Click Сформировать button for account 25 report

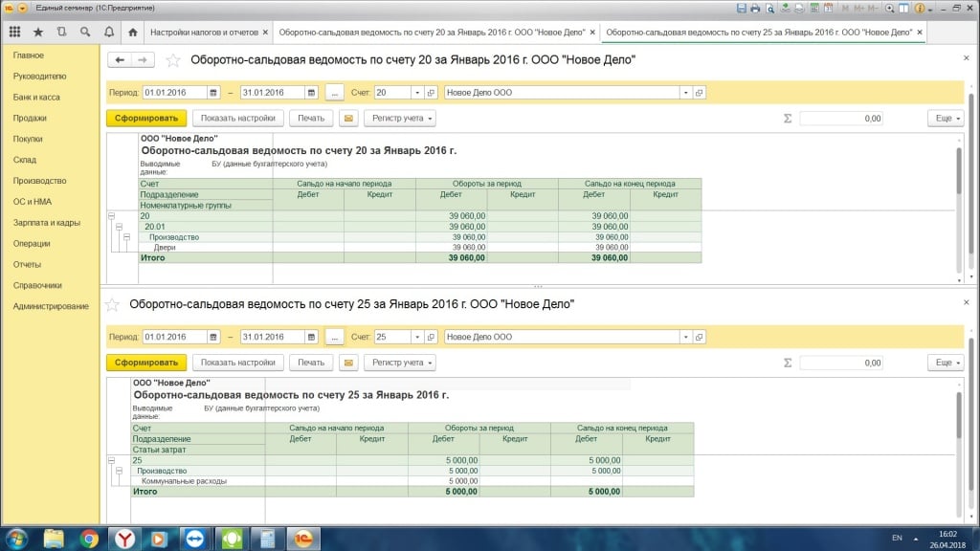pyautogui.click(x=146, y=364)
